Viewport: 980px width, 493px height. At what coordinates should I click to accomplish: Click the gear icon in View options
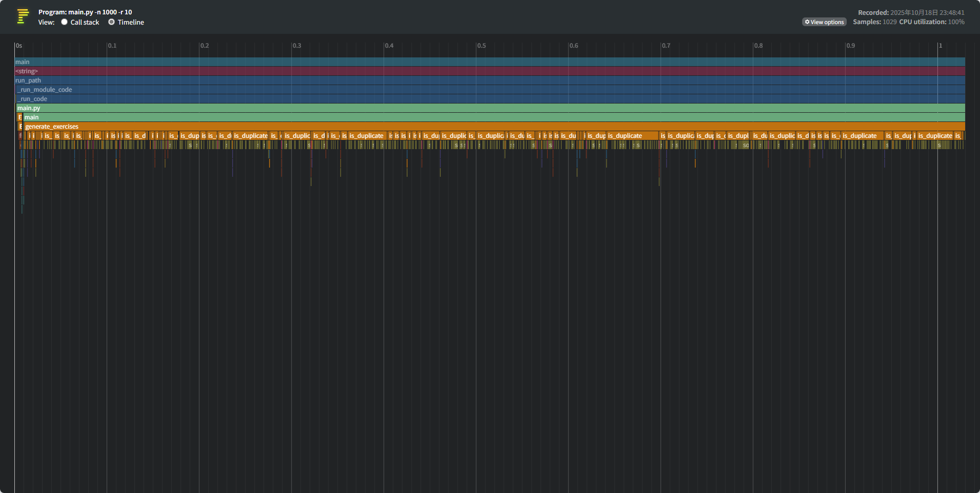(807, 22)
